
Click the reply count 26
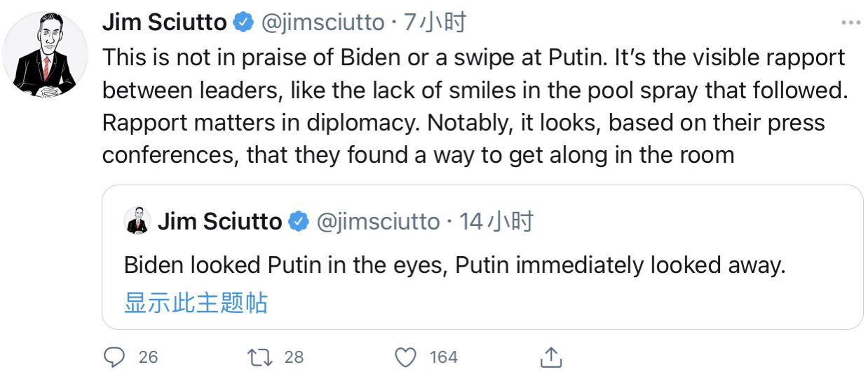148,357
